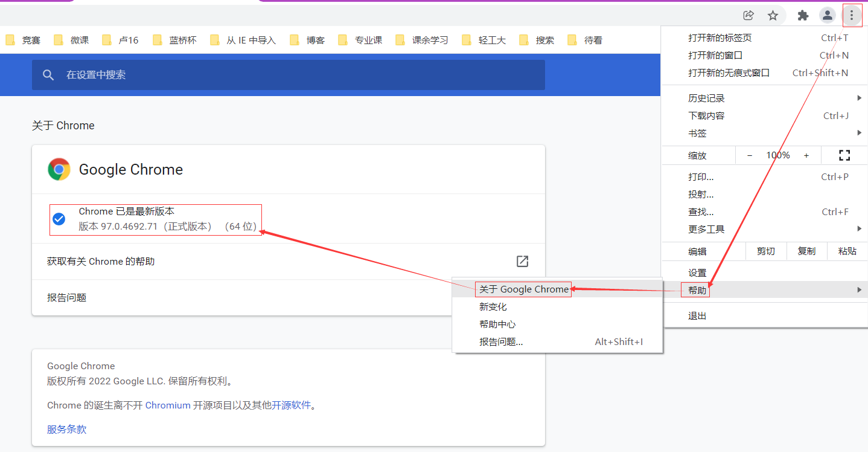
Task: Open the 卢16 bookmark folder
Action: (120, 40)
